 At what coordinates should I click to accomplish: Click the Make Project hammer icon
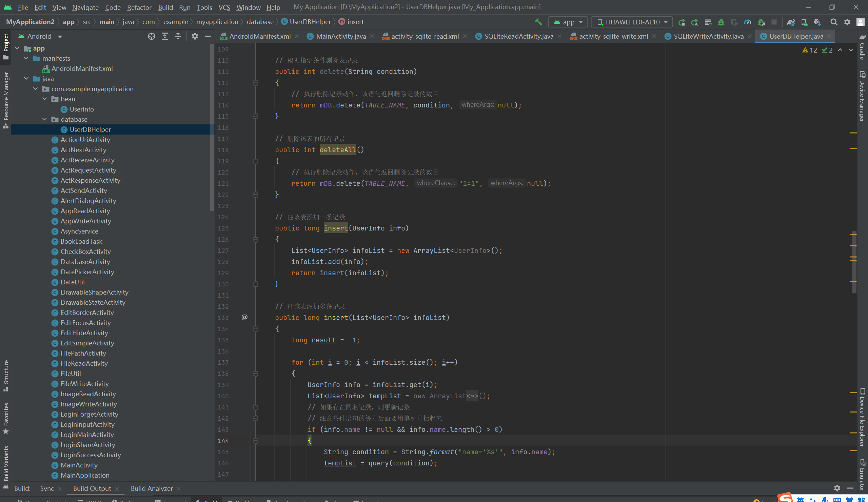[x=538, y=22]
